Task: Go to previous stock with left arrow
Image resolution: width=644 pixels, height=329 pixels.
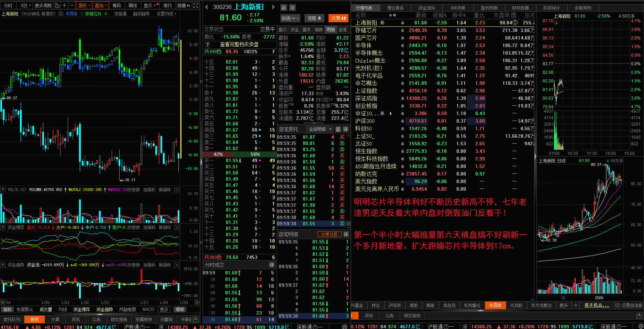Action: pyautogui.click(x=206, y=7)
